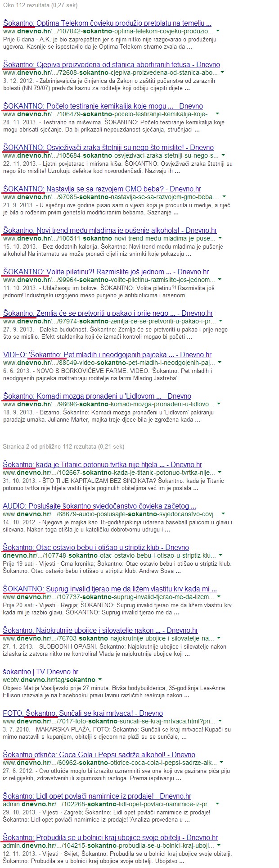Expand dropdown arrow next to suprug-invalid URL
Image resolution: width=279 pixels, height=868 pixels.
click(x=220, y=598)
